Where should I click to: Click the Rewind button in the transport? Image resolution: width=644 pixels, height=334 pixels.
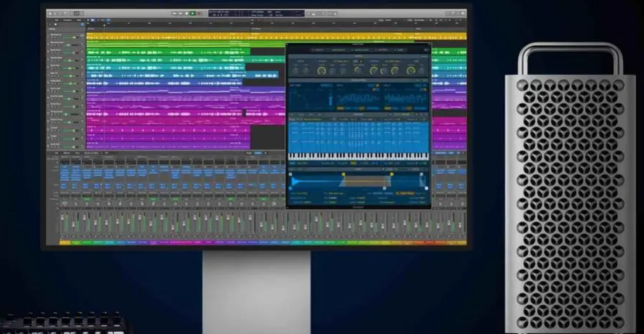tap(175, 13)
